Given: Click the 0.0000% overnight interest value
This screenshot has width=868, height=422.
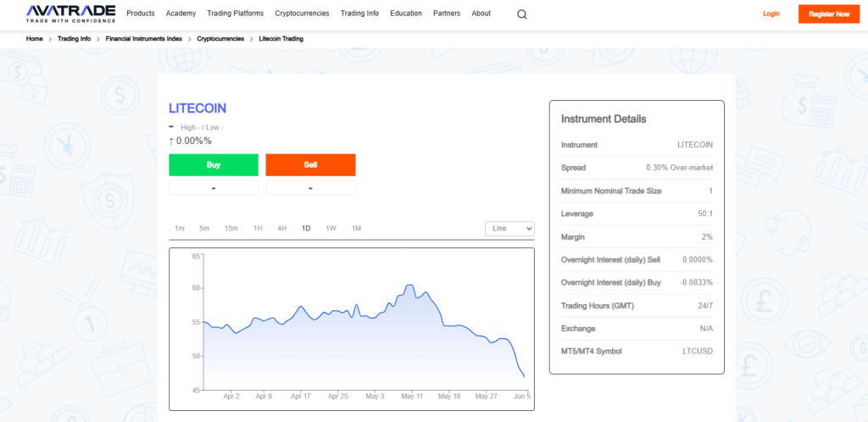Looking at the screenshot, I should [x=698, y=259].
